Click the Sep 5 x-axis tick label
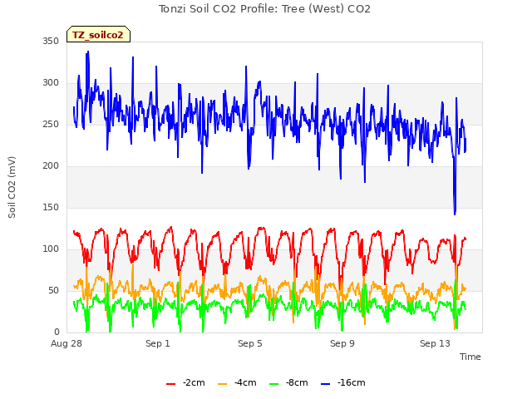The image size is (532, 399). (250, 343)
